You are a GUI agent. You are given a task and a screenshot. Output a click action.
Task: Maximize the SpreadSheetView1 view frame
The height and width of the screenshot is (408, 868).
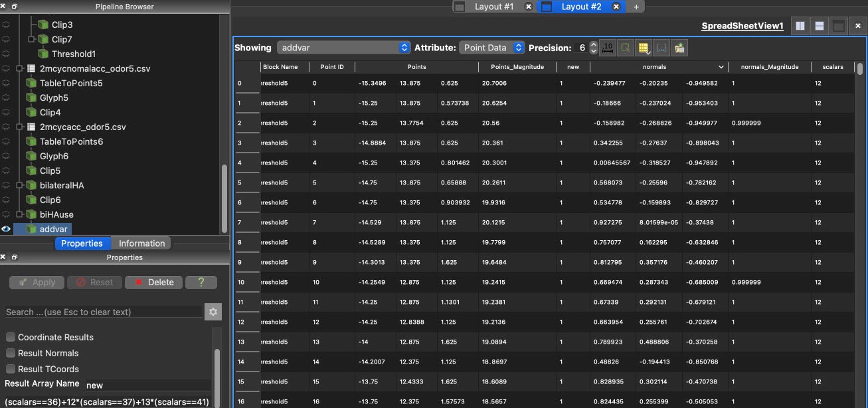tap(839, 26)
